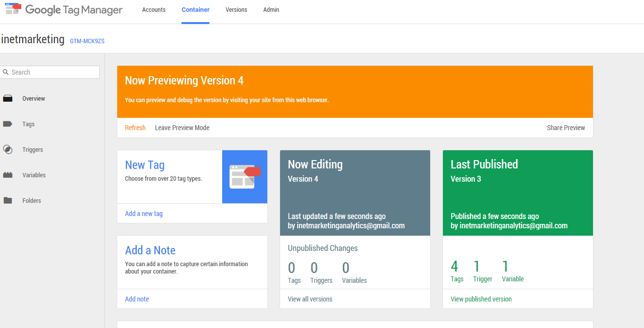The image size is (644, 328).
Task: Switch to the Versions tab
Action: pos(236,10)
